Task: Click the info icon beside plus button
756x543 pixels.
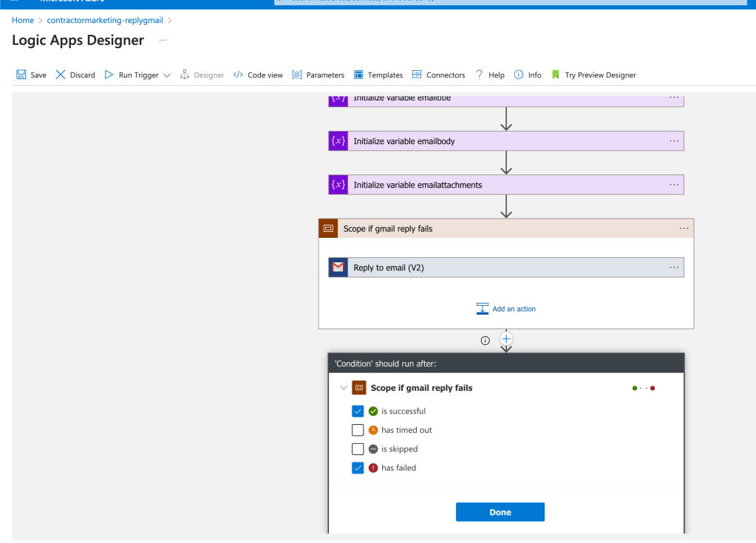Action: coord(485,341)
